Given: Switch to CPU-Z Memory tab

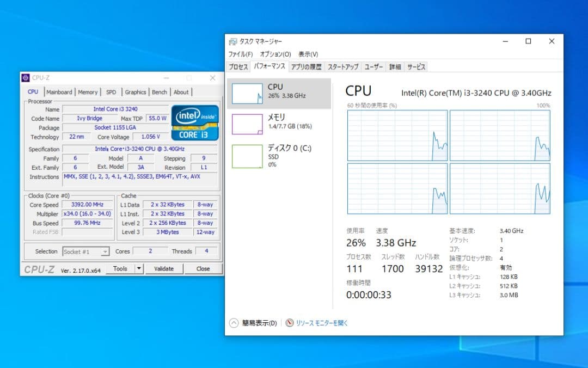Looking at the screenshot, I should coord(88,92).
